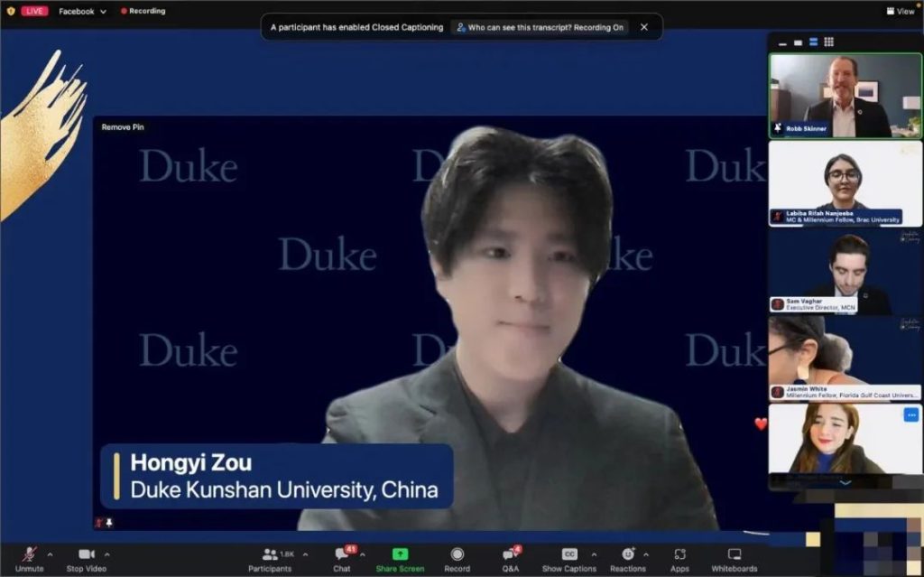Click the Unmute microphone icon
The image size is (924, 577).
click(x=29, y=554)
